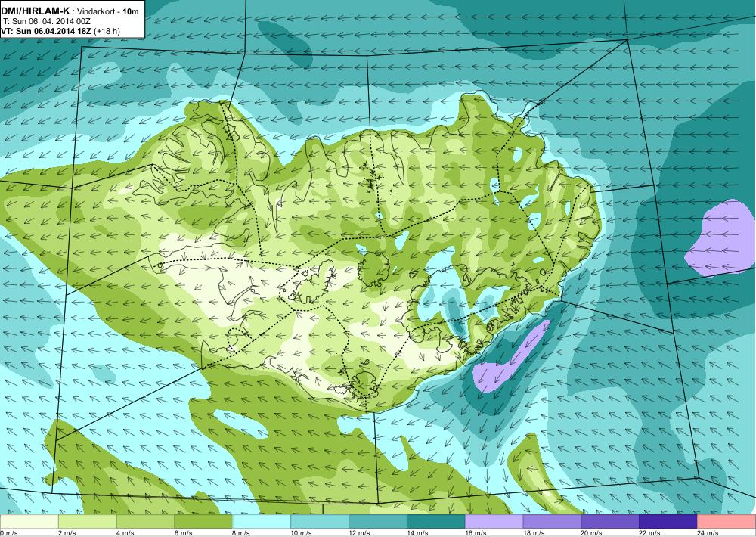Click the "8 m/s" legend label

click(x=242, y=533)
